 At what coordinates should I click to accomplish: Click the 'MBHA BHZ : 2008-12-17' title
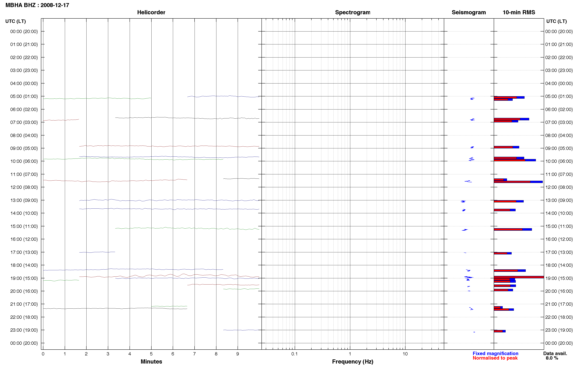(x=37, y=5)
